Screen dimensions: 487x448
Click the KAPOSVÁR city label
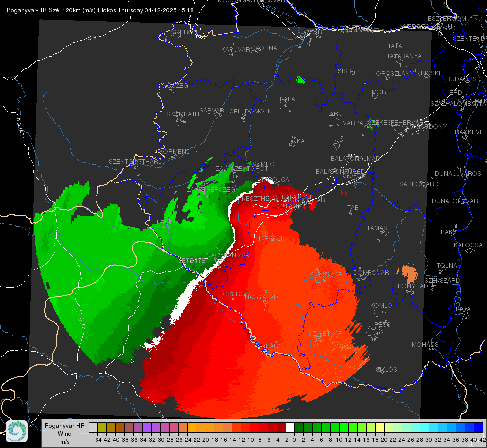pyautogui.click(x=326, y=274)
